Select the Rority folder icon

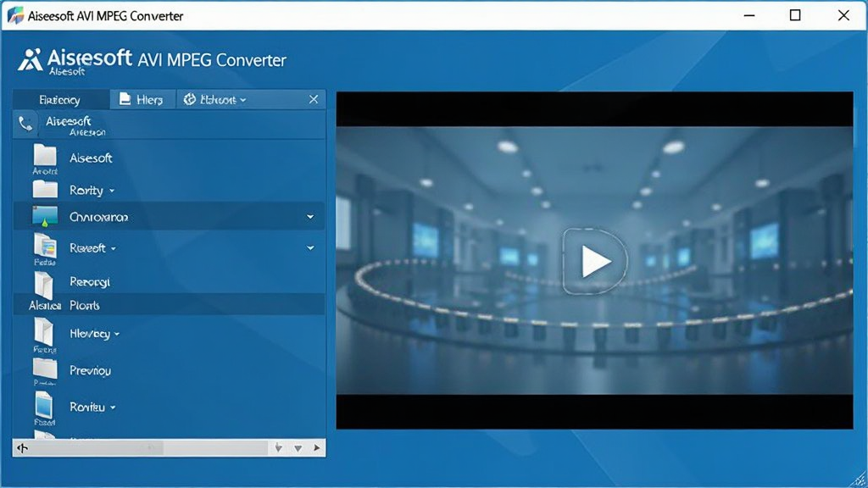click(45, 189)
